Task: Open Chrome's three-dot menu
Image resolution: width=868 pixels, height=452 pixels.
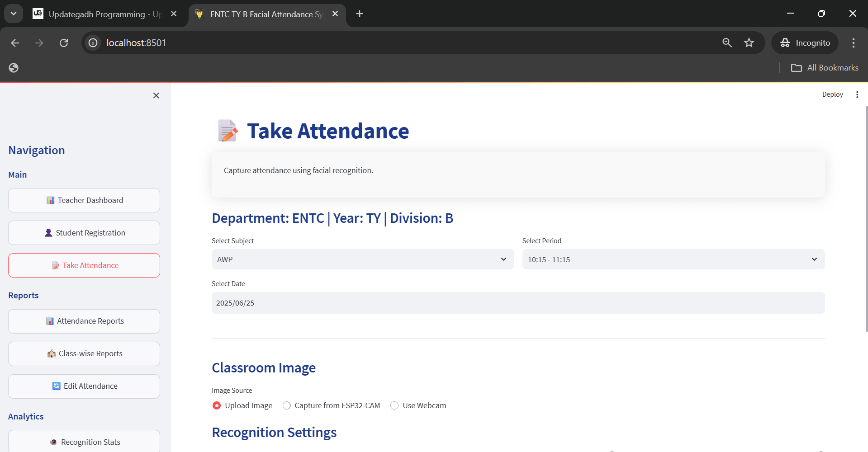Action: click(853, 43)
